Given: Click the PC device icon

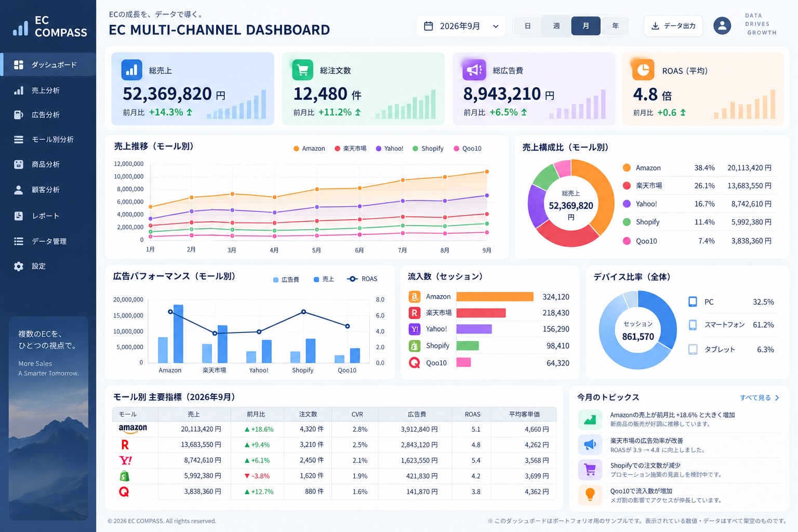Looking at the screenshot, I should (x=693, y=302).
